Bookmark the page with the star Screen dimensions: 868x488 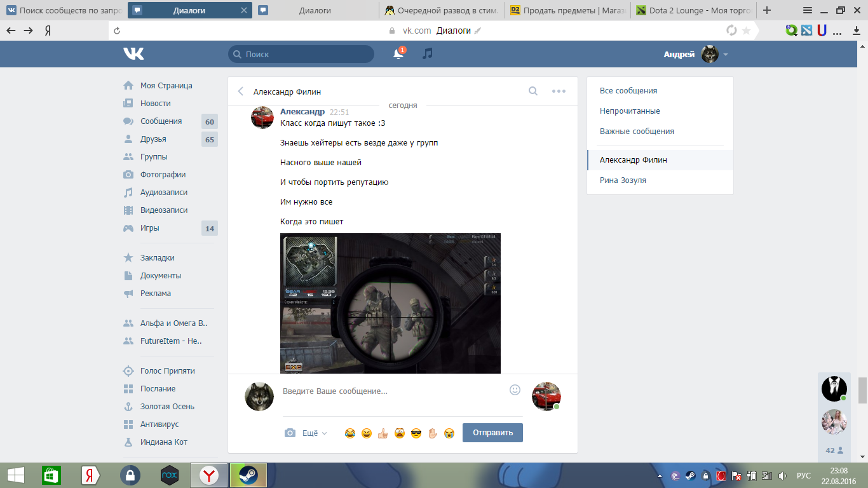click(747, 30)
